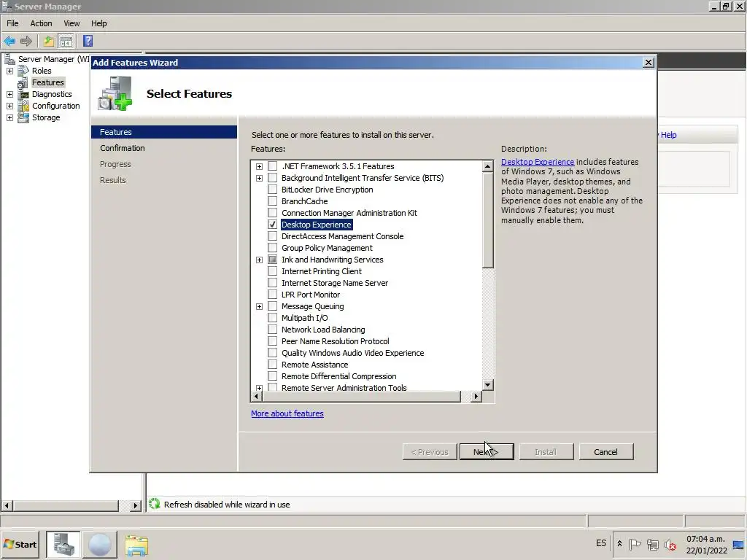747x560 pixels.
Task: Toggle Ink and Handwriting Services checkbox
Action: click(x=273, y=260)
